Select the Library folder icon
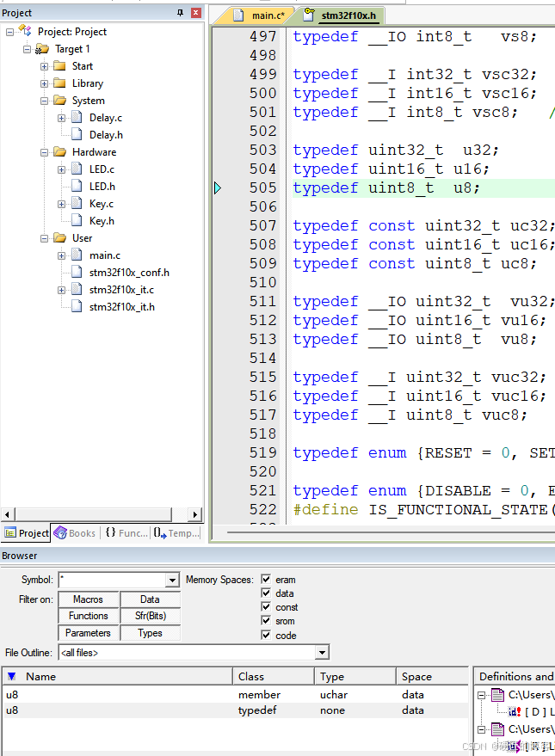The height and width of the screenshot is (756, 555). pyautogui.click(x=59, y=83)
